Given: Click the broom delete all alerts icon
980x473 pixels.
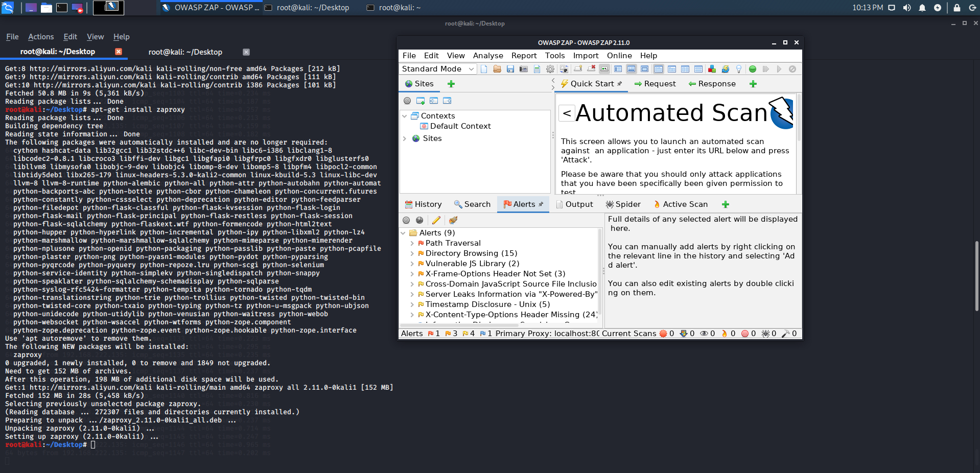Looking at the screenshot, I should (453, 220).
